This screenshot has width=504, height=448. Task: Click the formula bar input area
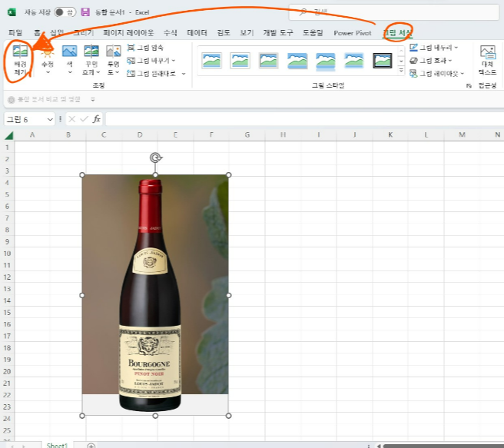[x=305, y=119]
